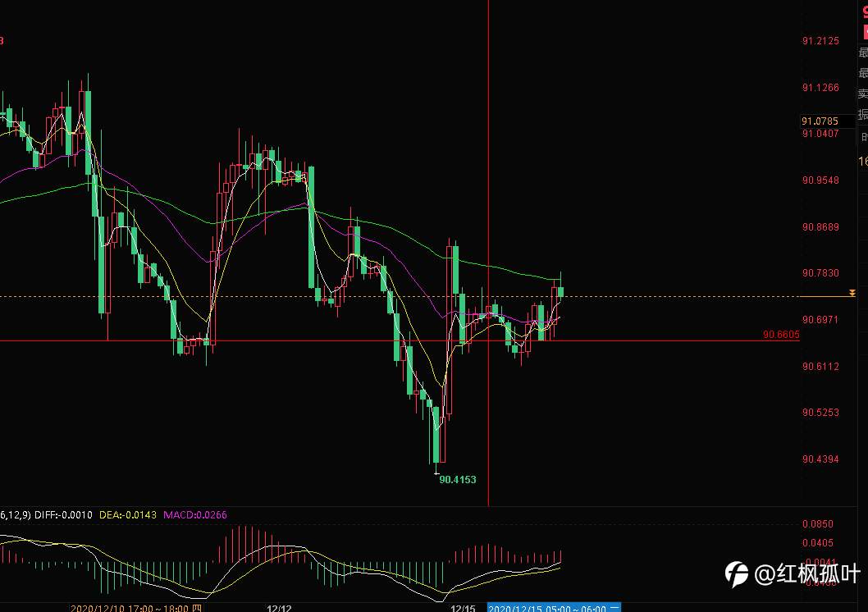Click the 90.6971 price axis label
Viewport: 868px width, 612px height.
(820, 320)
